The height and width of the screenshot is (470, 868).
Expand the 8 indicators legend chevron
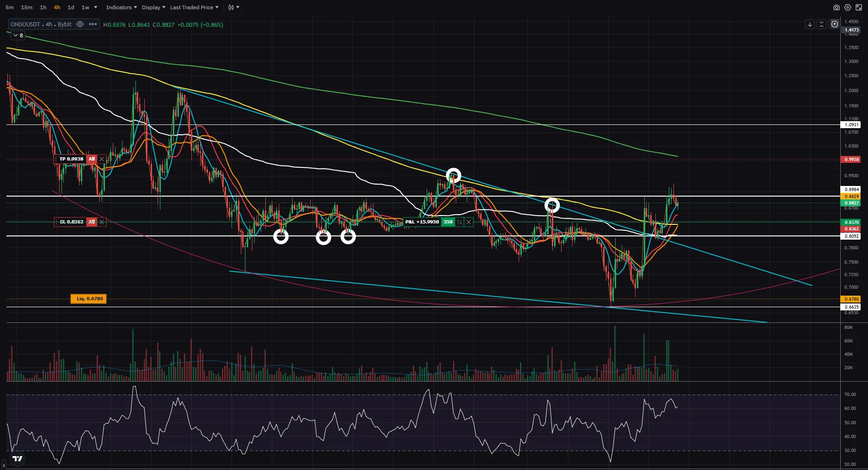tap(18, 36)
